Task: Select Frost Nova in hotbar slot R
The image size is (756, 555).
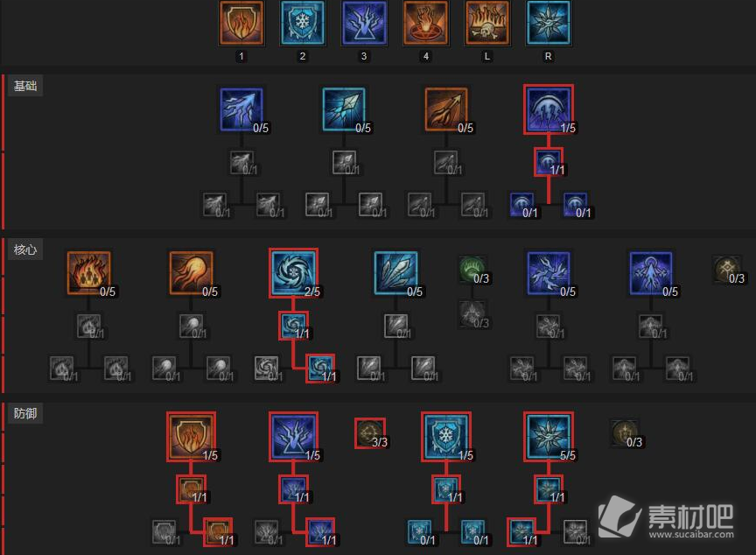Action: 549,23
